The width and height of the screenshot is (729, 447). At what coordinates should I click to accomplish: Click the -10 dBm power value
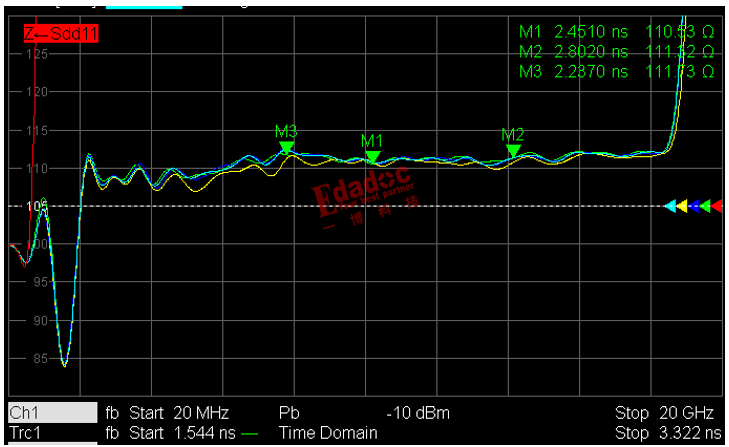(418, 413)
